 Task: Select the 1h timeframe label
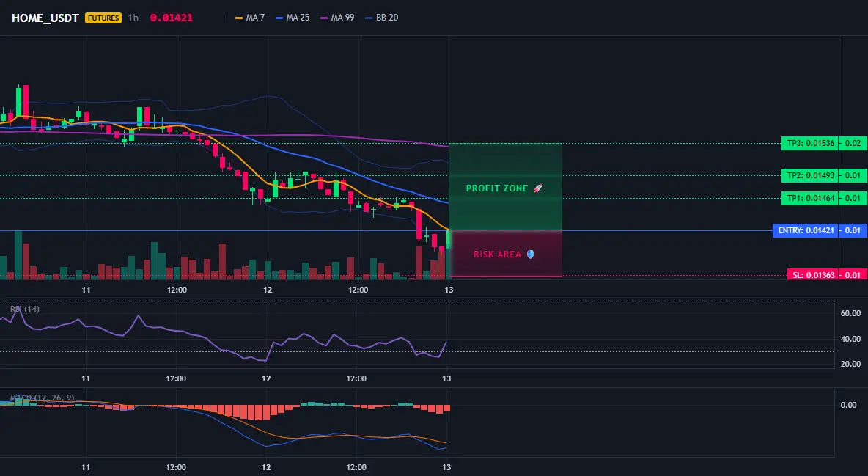[133, 18]
